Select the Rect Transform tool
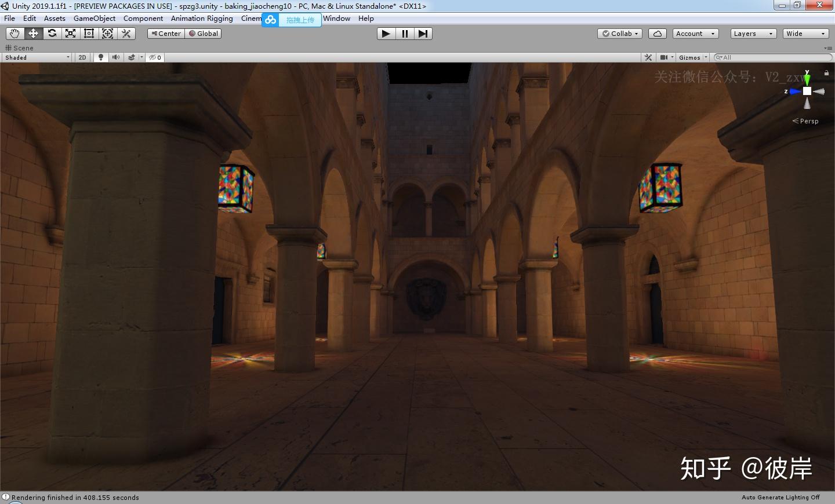The image size is (835, 504). click(x=89, y=34)
